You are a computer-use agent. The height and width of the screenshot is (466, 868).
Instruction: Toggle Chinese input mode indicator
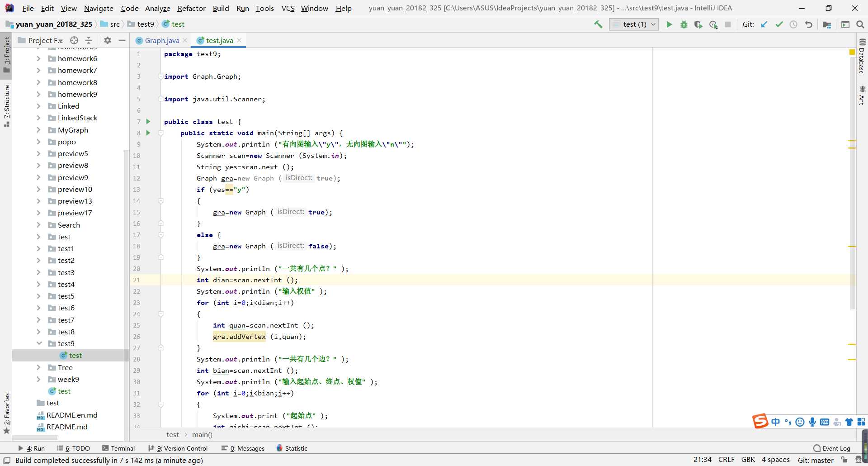point(776,422)
